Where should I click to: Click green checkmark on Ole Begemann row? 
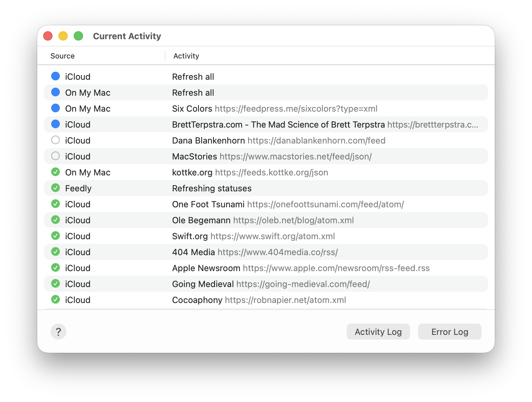coord(55,220)
